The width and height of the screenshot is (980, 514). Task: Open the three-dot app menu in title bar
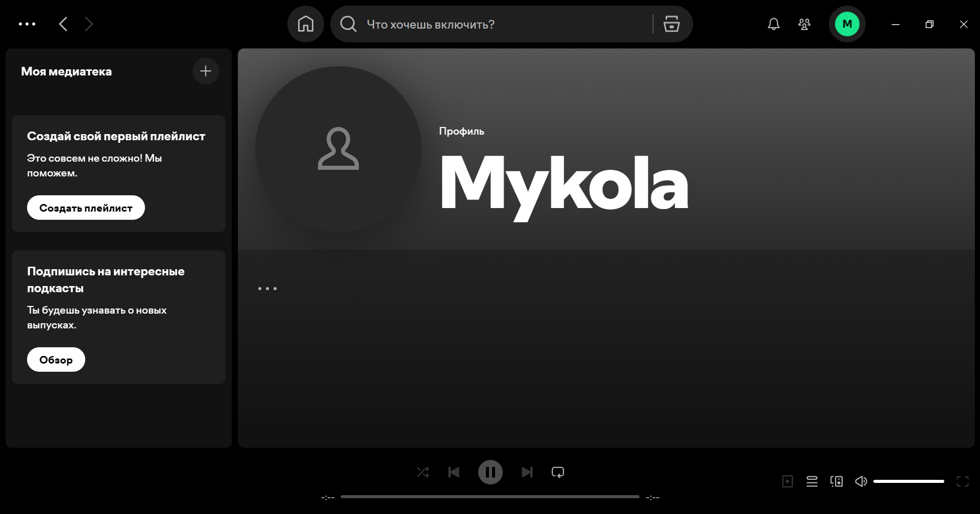click(x=27, y=24)
